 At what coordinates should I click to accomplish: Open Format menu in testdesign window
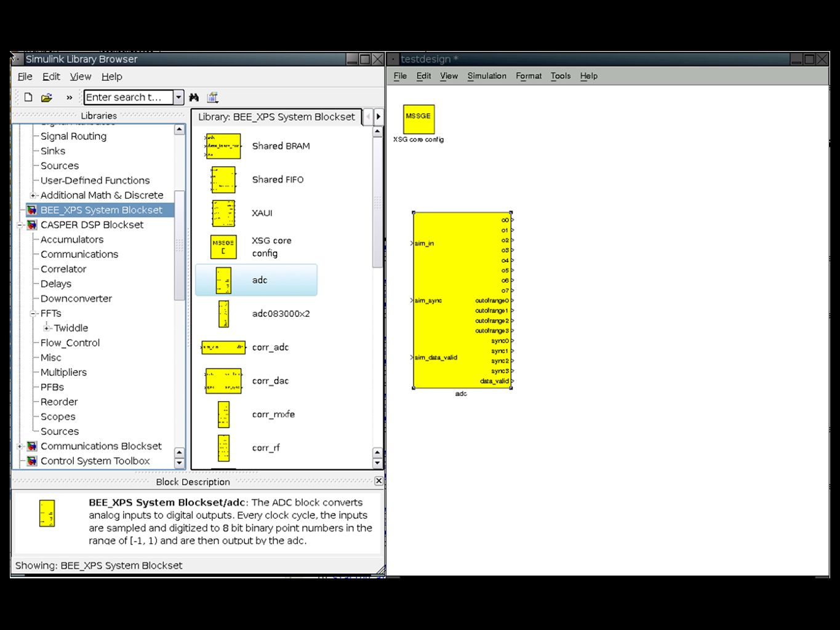coord(529,76)
